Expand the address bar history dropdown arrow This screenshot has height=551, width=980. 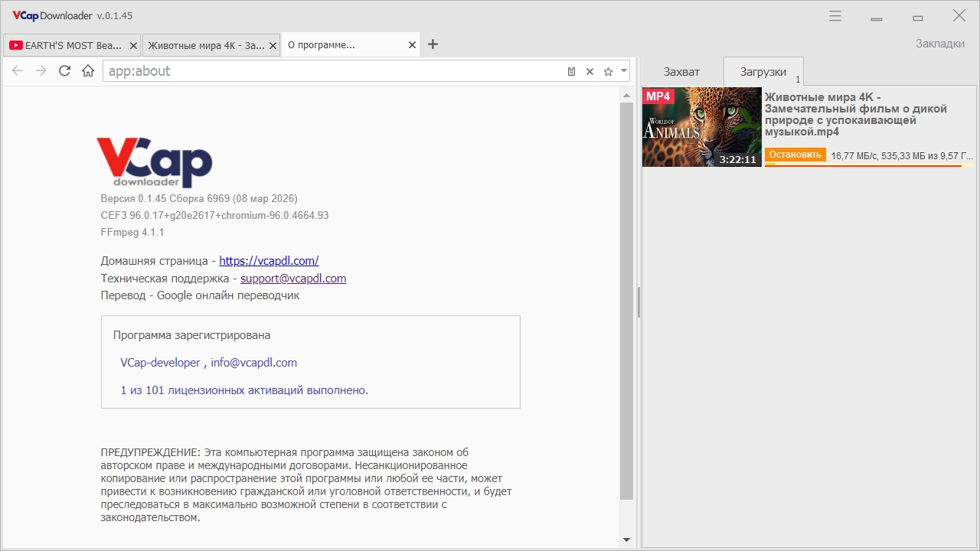[624, 71]
